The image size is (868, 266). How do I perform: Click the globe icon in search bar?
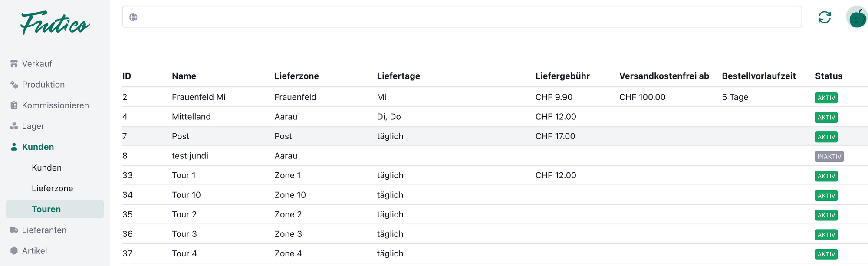(133, 17)
